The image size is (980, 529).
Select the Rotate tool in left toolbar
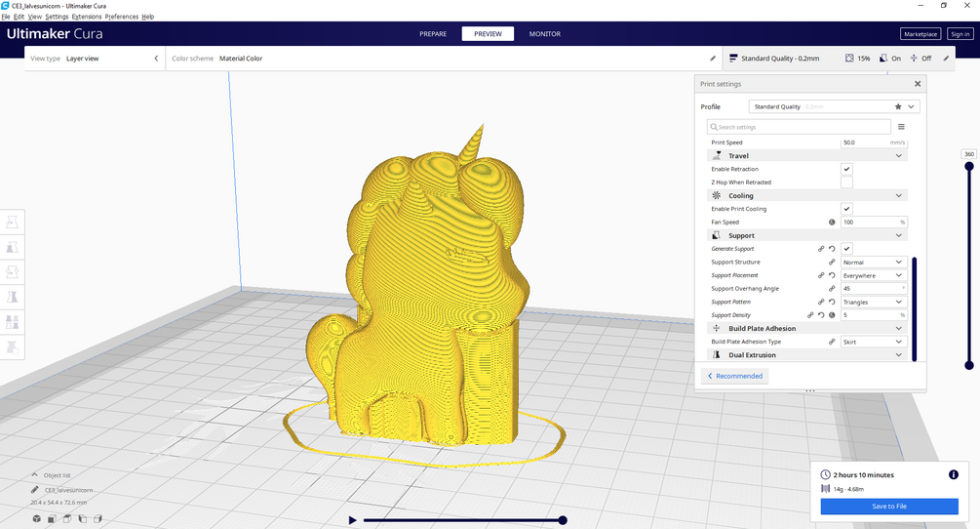(x=12, y=272)
